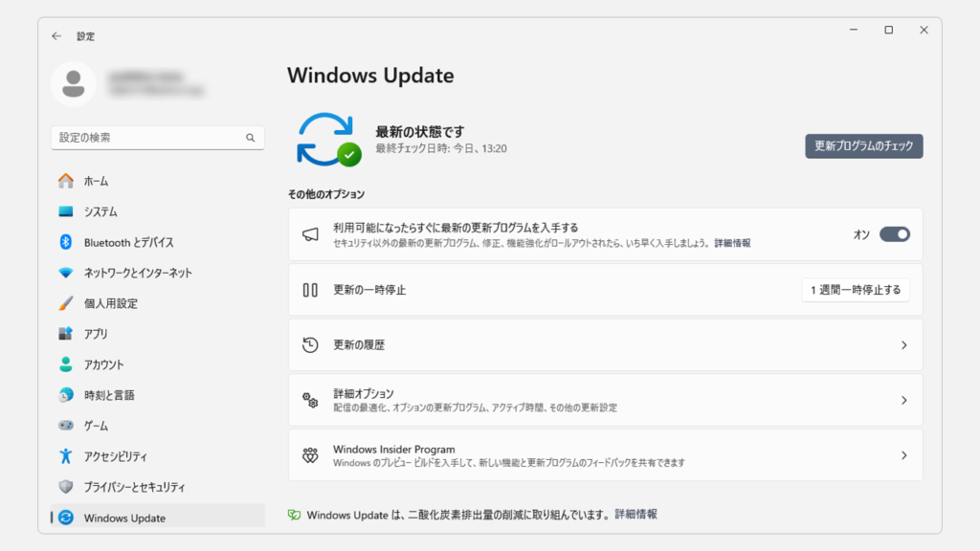980x551 pixels.
Task: Click the personalization paintbrush icon
Action: (x=66, y=303)
